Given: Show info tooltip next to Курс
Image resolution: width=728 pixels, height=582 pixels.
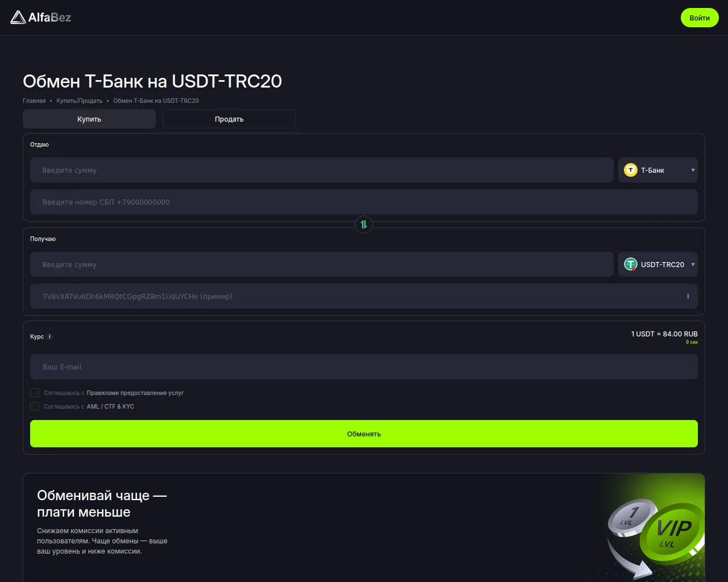Looking at the screenshot, I should 49,336.
